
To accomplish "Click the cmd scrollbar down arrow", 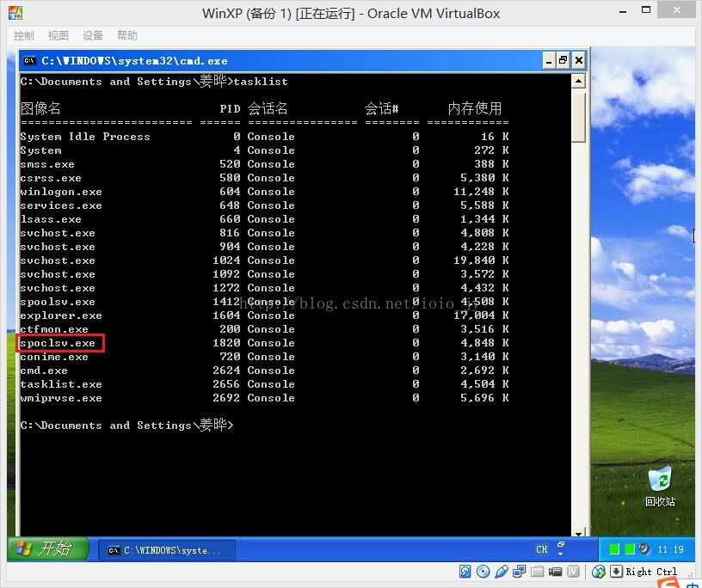I will (x=578, y=533).
